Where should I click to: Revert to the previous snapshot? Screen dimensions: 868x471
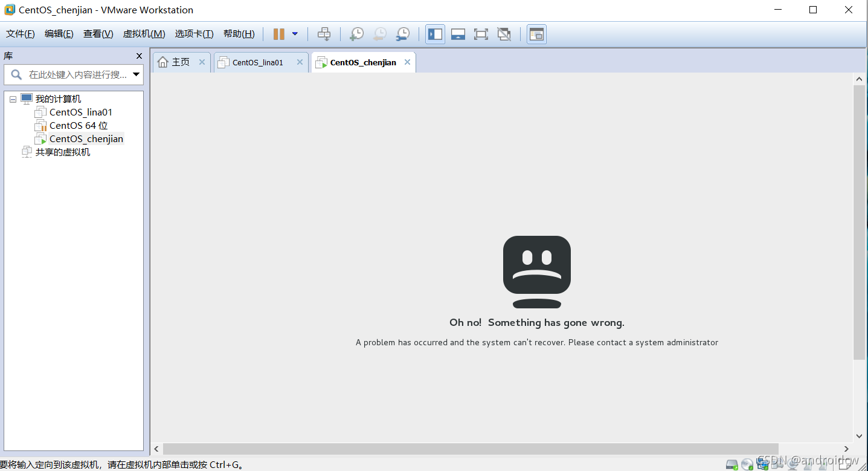tap(379, 34)
